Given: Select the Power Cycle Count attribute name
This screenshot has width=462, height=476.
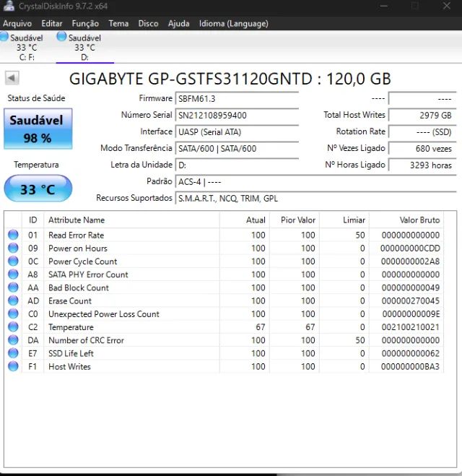Looking at the screenshot, I should click(x=82, y=261).
